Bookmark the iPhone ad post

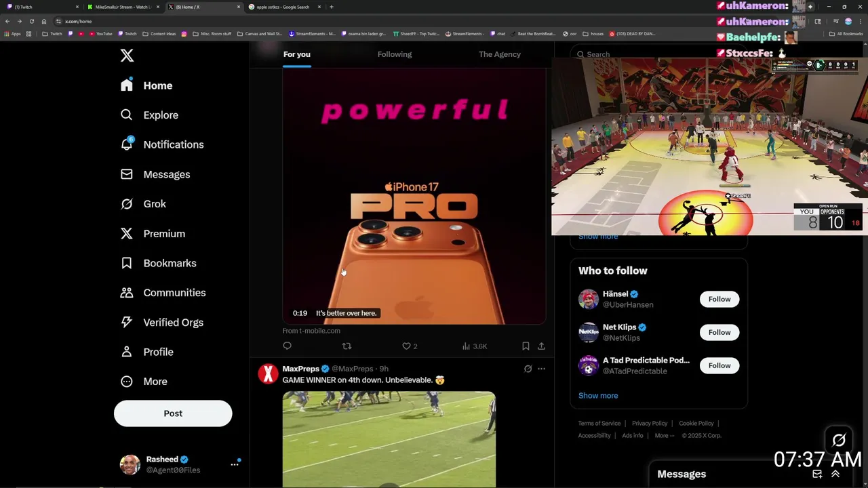click(x=526, y=346)
